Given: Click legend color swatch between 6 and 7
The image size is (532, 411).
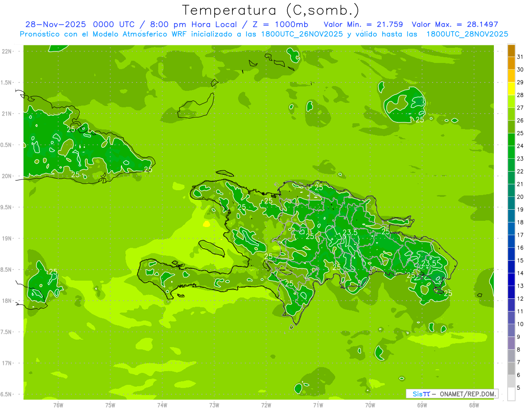Looking at the screenshot, I should click(511, 368).
